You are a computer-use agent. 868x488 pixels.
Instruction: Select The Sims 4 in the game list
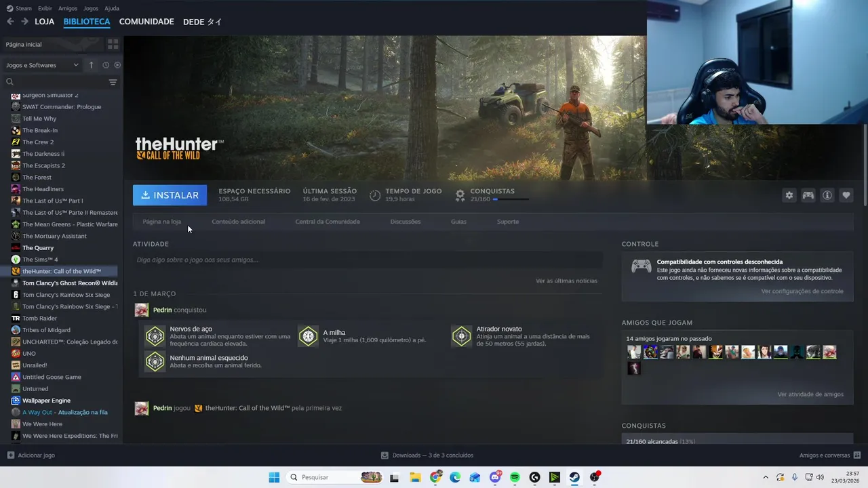point(40,260)
